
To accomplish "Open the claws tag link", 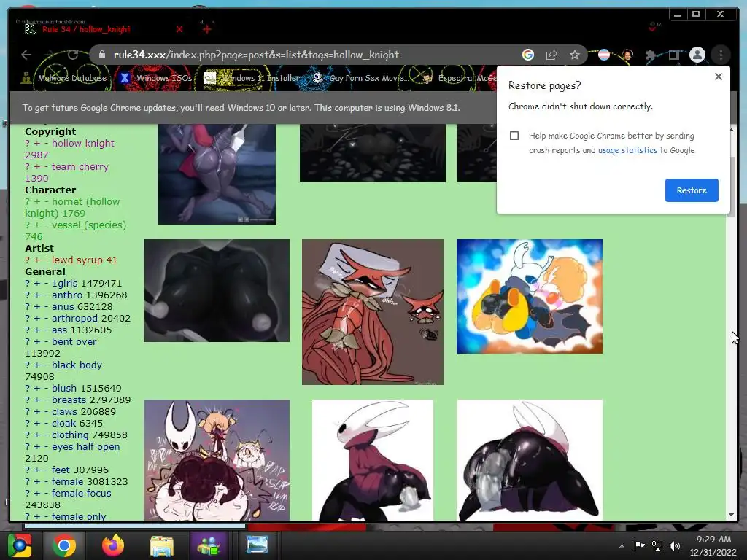I will click(x=64, y=411).
